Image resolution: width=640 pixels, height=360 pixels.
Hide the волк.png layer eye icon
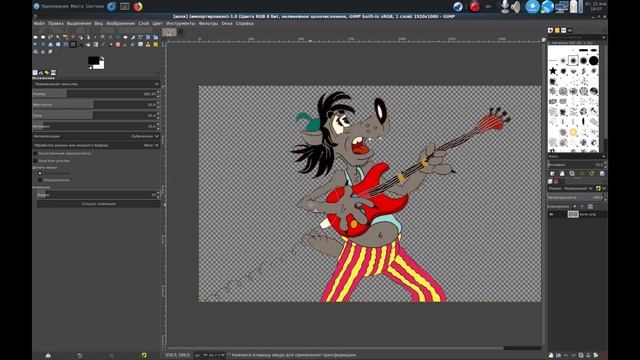pyautogui.click(x=551, y=214)
